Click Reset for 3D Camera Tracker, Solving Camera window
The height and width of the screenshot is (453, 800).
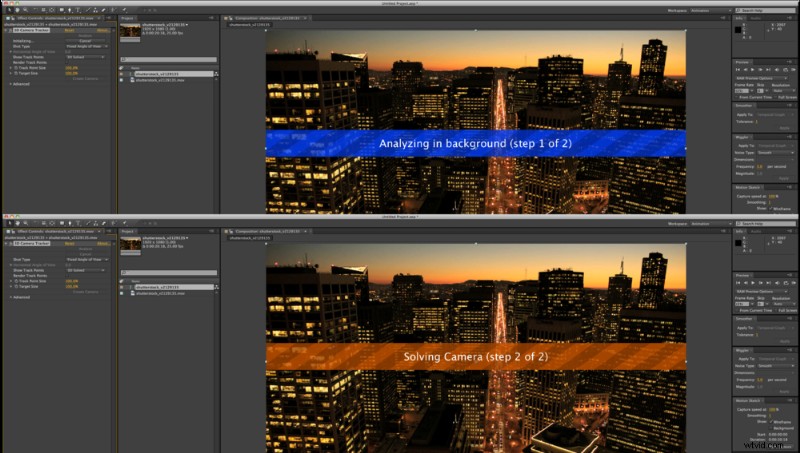coord(69,243)
